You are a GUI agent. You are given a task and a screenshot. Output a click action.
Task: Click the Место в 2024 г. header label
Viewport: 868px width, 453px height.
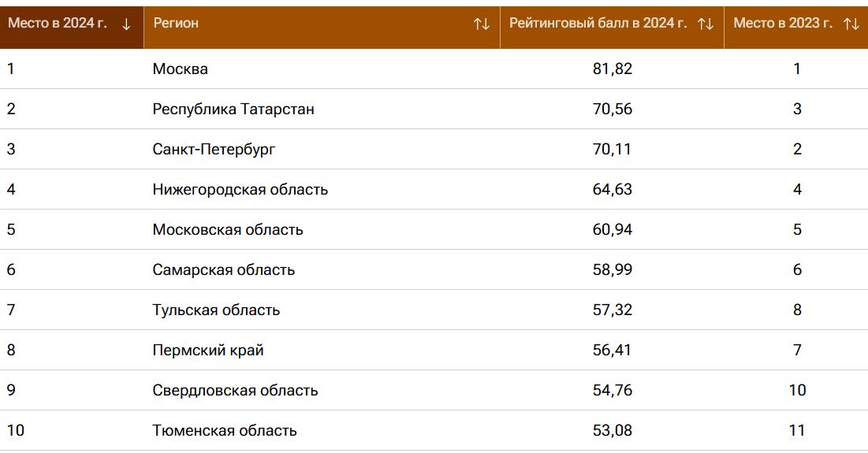tap(57, 24)
